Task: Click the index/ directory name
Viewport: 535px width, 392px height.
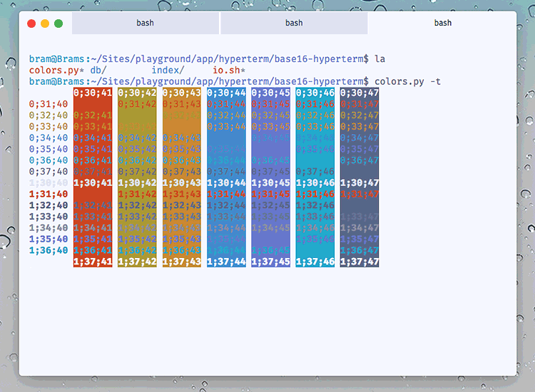Action: click(168, 71)
